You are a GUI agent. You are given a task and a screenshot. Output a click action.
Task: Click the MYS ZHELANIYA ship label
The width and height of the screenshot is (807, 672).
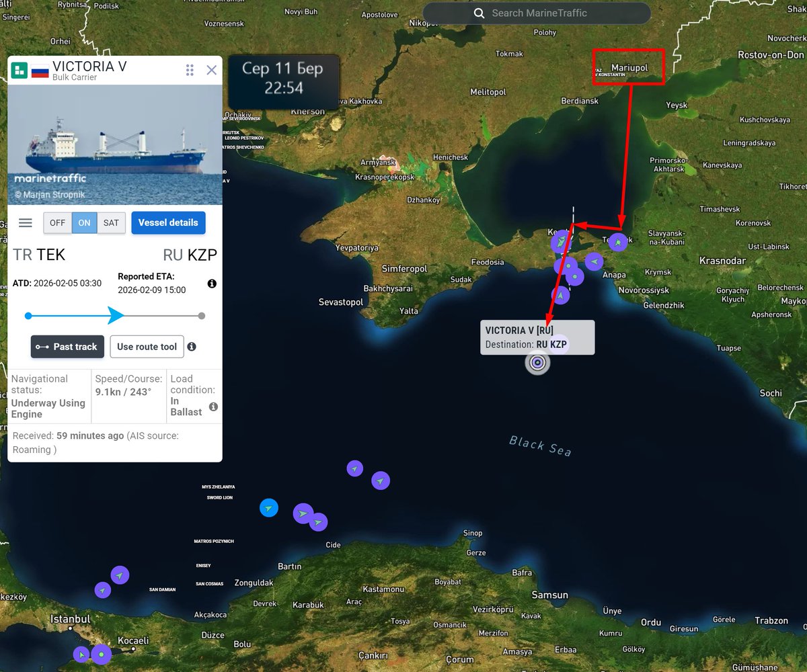coord(219,487)
